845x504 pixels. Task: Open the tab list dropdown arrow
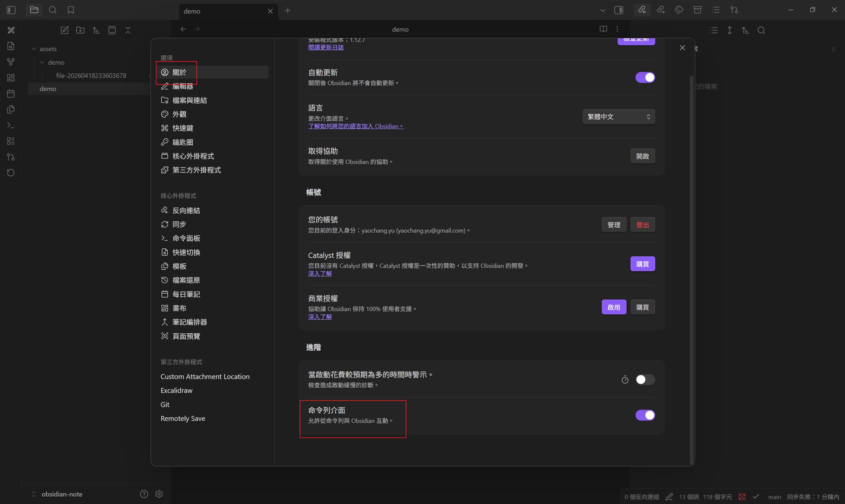point(602,10)
